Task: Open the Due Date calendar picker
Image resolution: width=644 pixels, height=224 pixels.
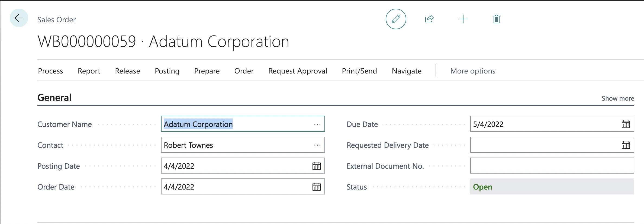Action: point(626,124)
